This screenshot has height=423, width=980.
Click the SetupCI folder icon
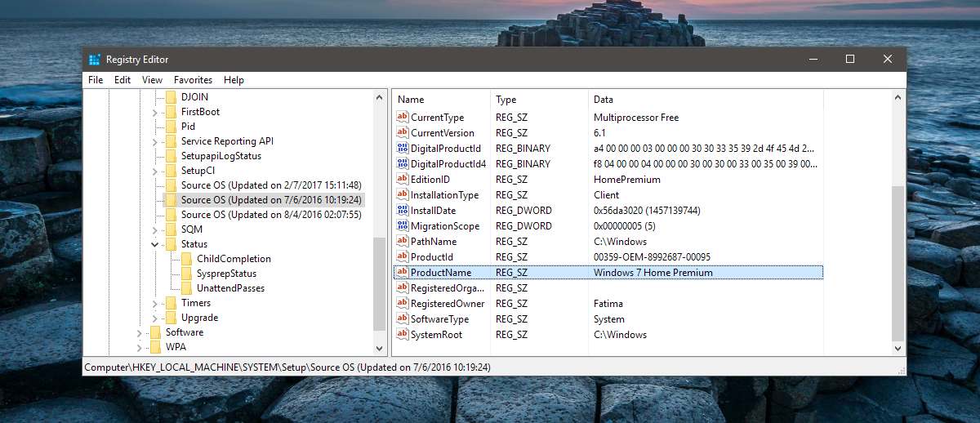click(171, 171)
